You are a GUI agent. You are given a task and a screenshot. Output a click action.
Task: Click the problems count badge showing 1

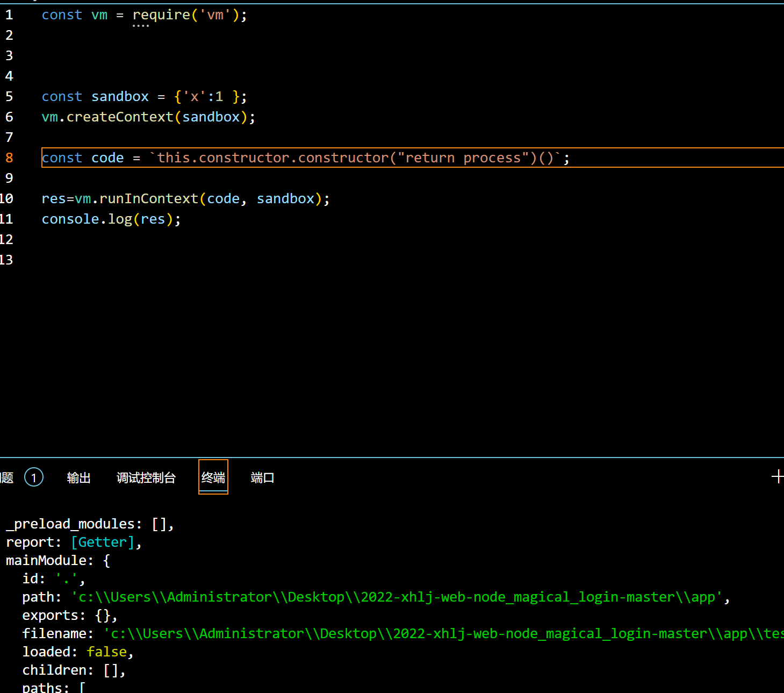coord(34,477)
